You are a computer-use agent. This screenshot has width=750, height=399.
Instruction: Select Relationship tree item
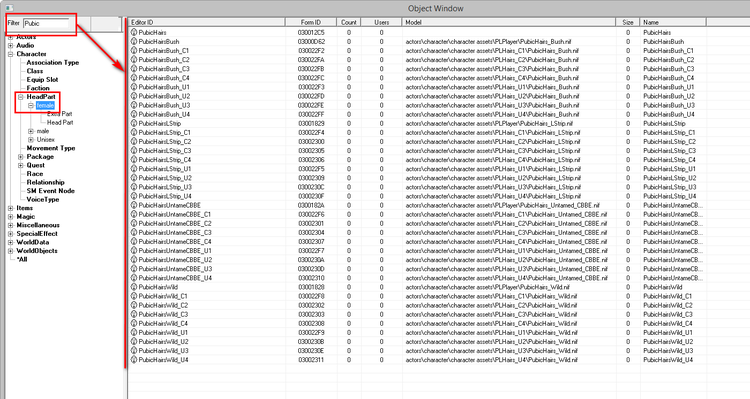coord(45,182)
